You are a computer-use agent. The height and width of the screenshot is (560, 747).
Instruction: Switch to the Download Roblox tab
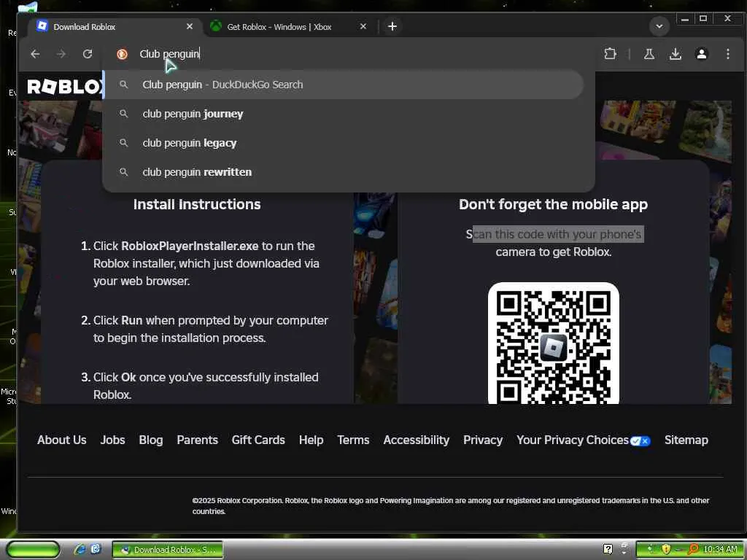tap(115, 27)
